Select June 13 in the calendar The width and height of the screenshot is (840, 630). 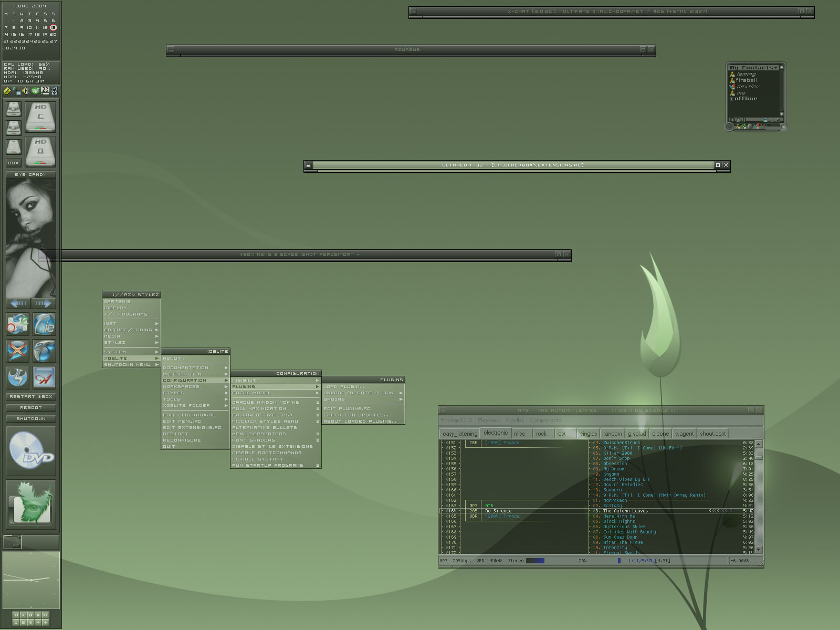[53, 27]
